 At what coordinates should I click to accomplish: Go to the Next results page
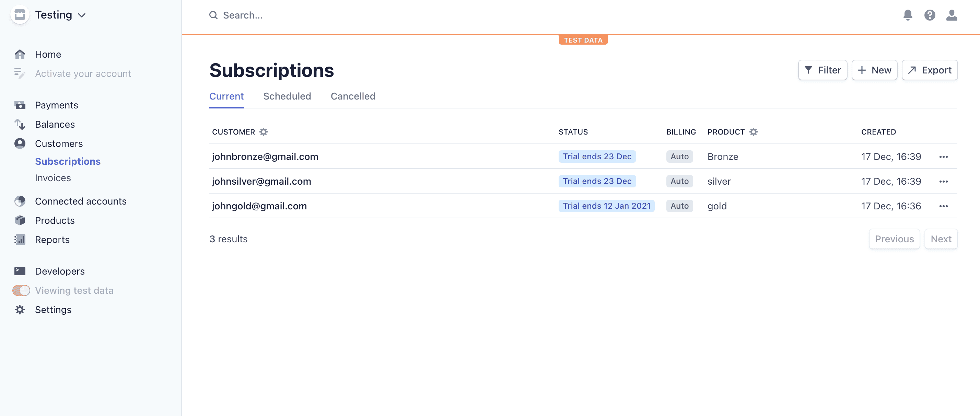pyautogui.click(x=941, y=239)
